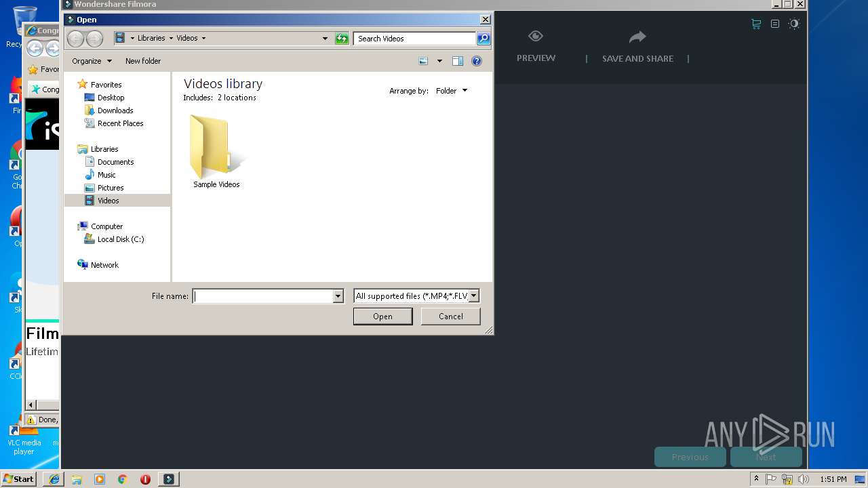Open the Sample Videos folder thumbnail
Image resolution: width=868 pixels, height=488 pixels.
click(x=216, y=148)
